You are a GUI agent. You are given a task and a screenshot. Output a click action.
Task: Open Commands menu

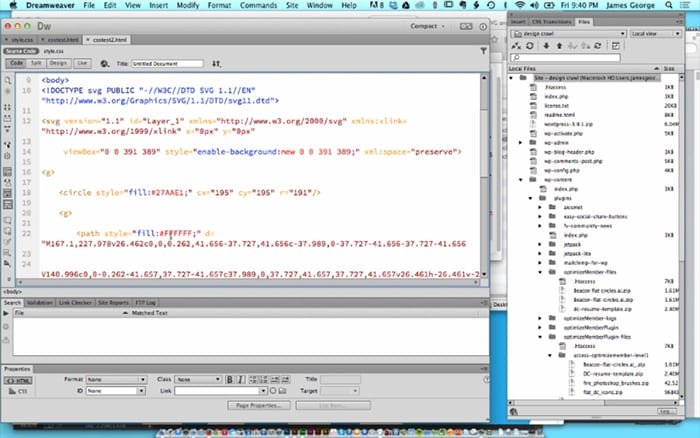(258, 5)
